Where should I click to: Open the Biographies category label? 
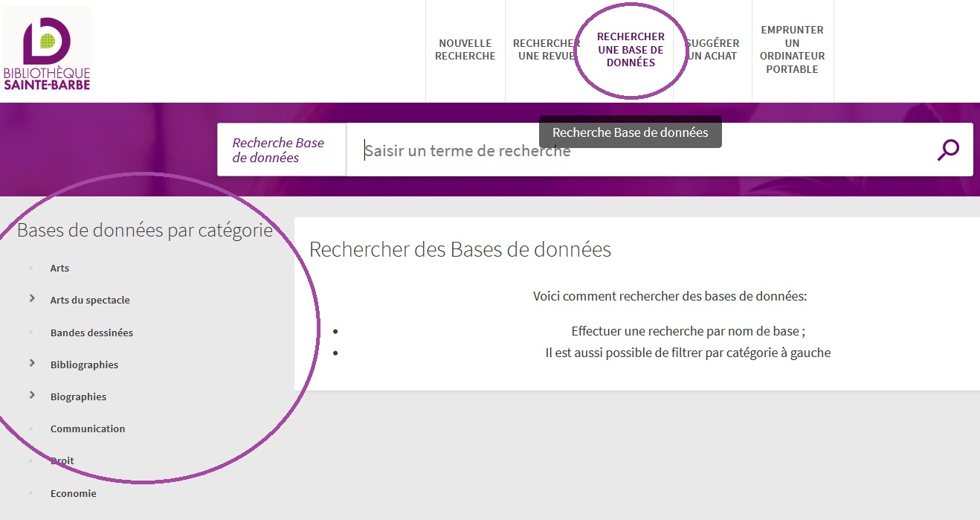pos(78,397)
